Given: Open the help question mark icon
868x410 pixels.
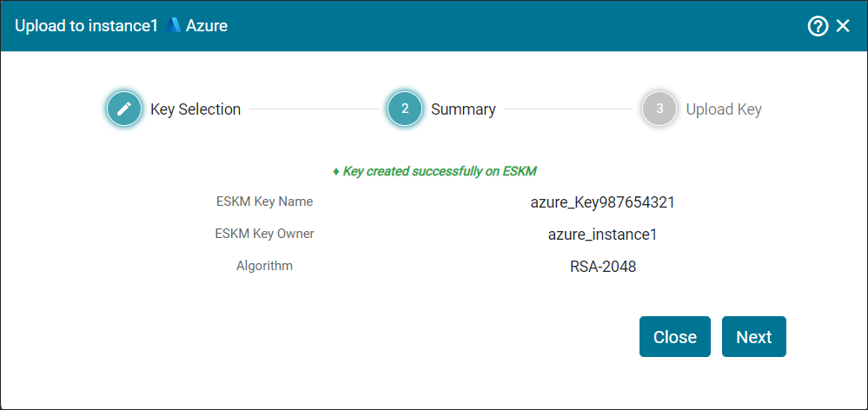Looking at the screenshot, I should click(818, 26).
